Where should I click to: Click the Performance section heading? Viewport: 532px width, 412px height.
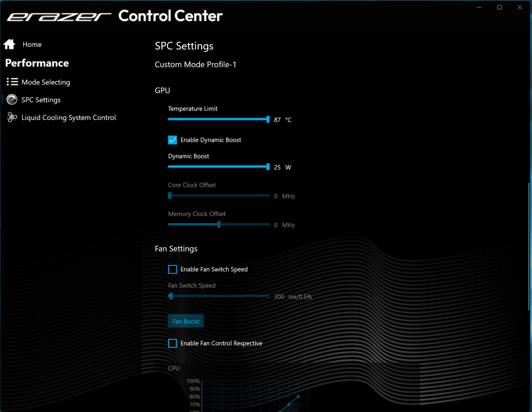37,63
